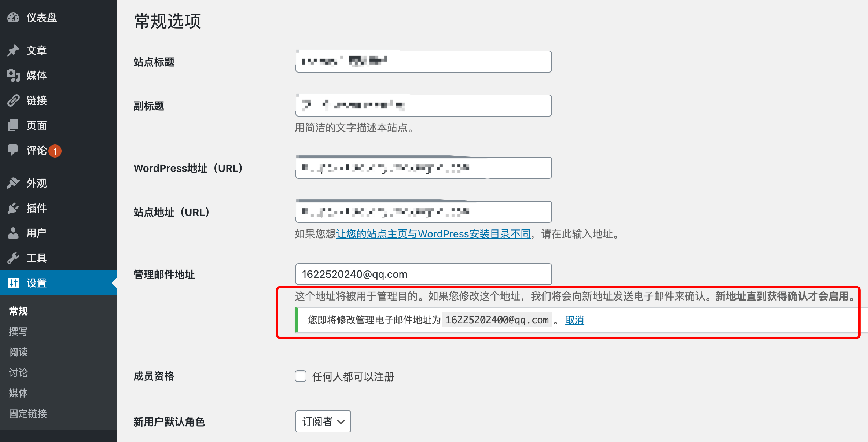Click the 取消 link in email notice
This screenshot has height=442, width=868.
click(574, 320)
